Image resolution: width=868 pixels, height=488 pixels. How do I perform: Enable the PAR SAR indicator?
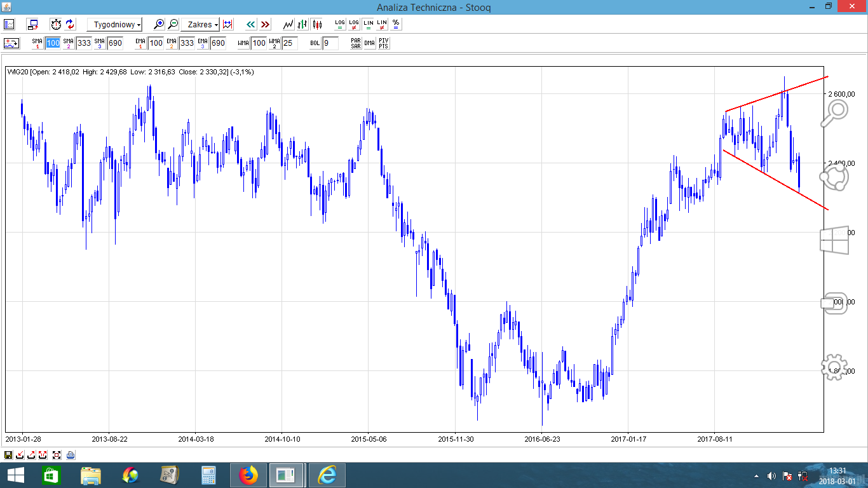(x=356, y=43)
